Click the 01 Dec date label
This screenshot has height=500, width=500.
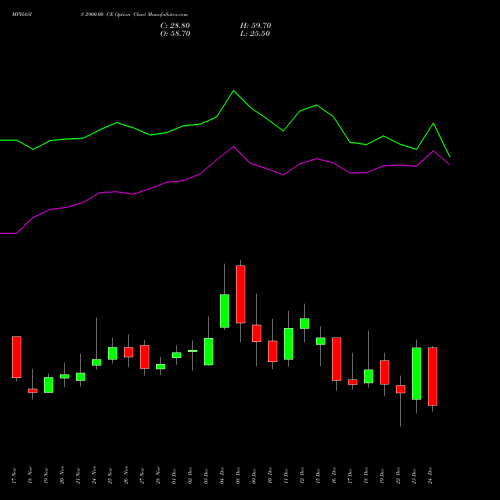(174, 476)
